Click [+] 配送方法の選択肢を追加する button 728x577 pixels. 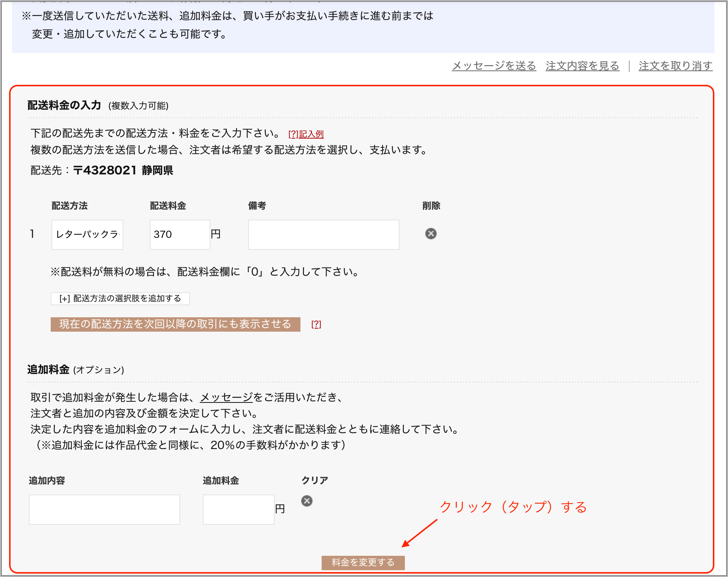tap(120, 298)
